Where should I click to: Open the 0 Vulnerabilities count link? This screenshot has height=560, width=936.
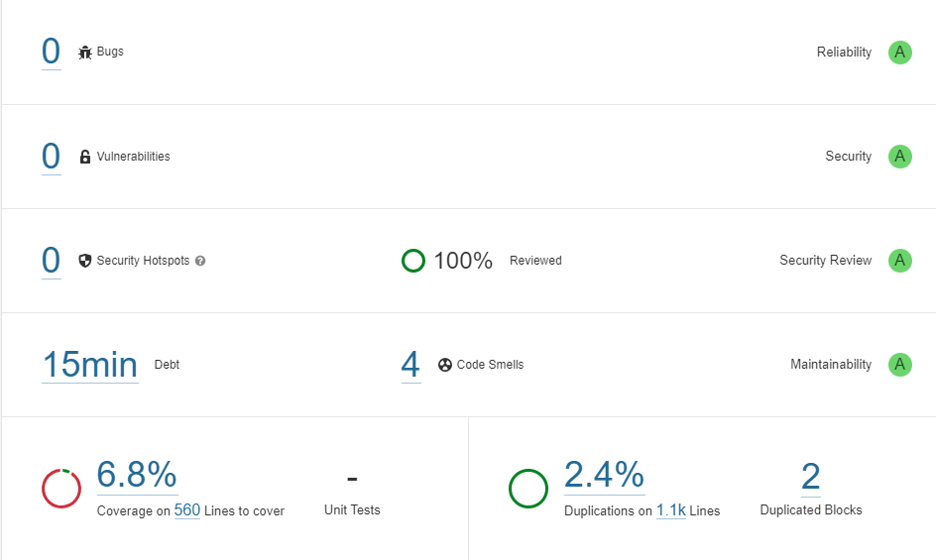pyautogui.click(x=52, y=157)
